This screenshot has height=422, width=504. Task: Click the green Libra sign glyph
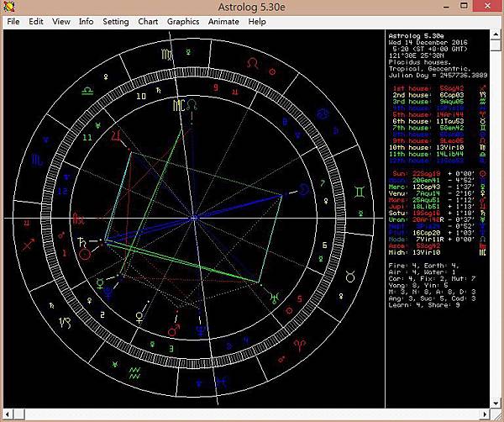pos(87,91)
